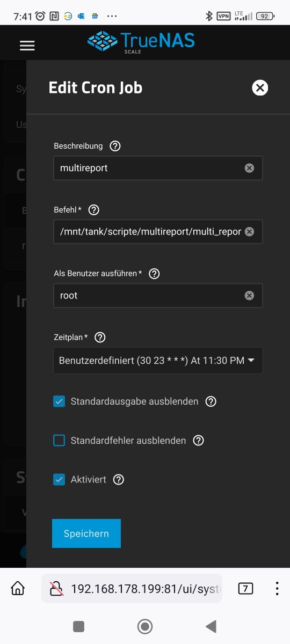
Task: Show help for Beschreibung field
Action: tap(115, 146)
